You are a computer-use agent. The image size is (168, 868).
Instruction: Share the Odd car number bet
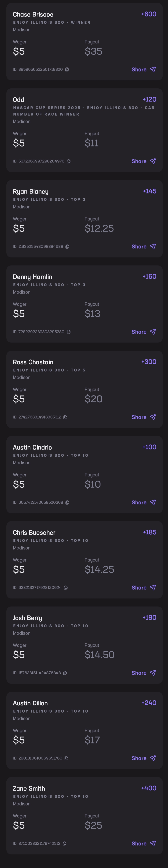[x=143, y=161]
